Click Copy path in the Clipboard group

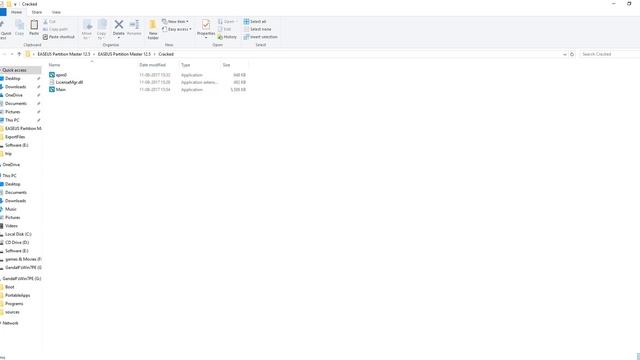pyautogui.click(x=55, y=29)
